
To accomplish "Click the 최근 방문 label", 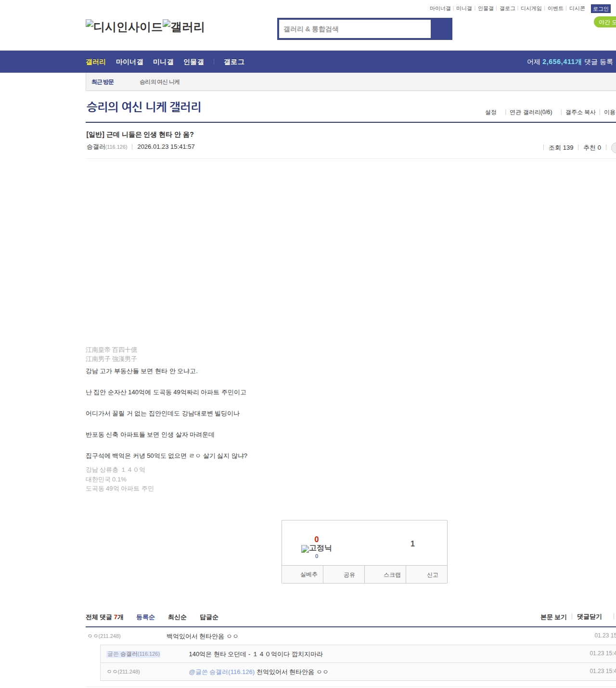I will tap(103, 82).
